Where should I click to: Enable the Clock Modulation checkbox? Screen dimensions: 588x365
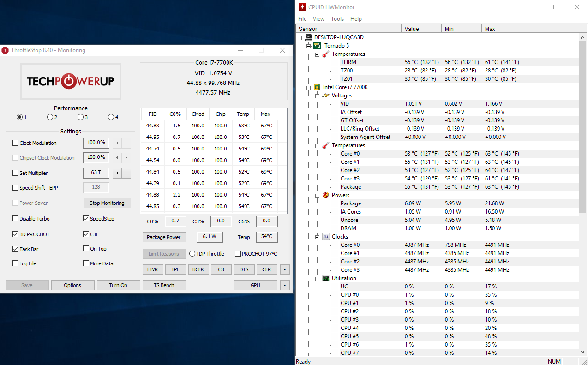tap(16, 143)
